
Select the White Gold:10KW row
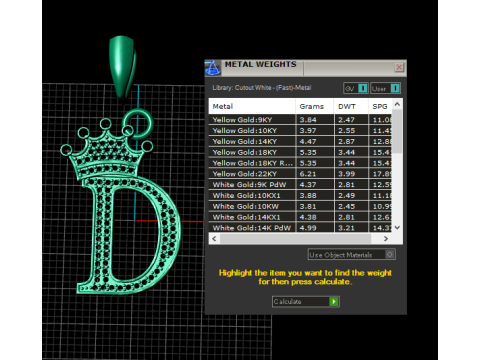click(x=300, y=206)
